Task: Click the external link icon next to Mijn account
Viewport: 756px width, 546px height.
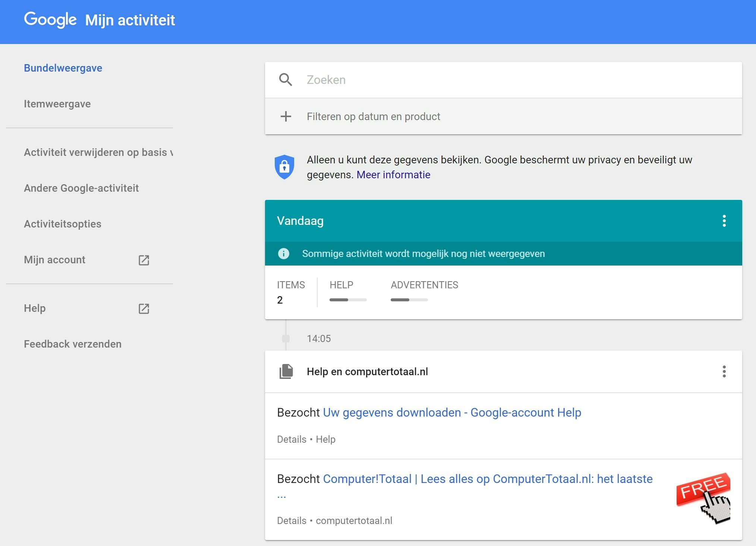Action: (x=144, y=260)
